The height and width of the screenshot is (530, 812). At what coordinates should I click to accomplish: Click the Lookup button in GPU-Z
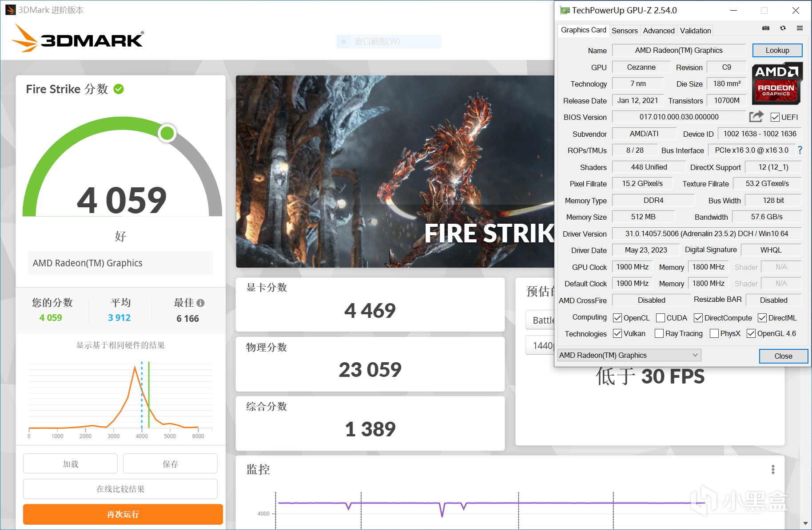(777, 50)
